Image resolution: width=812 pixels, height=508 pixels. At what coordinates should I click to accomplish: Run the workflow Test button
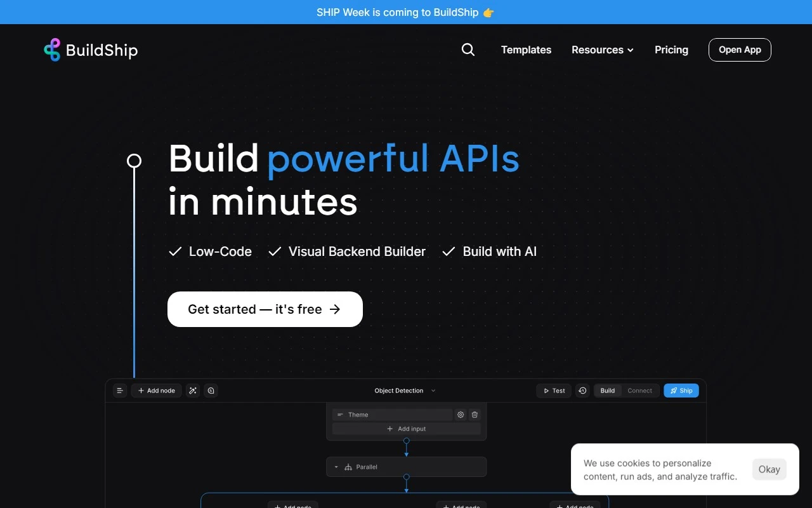coord(554,391)
